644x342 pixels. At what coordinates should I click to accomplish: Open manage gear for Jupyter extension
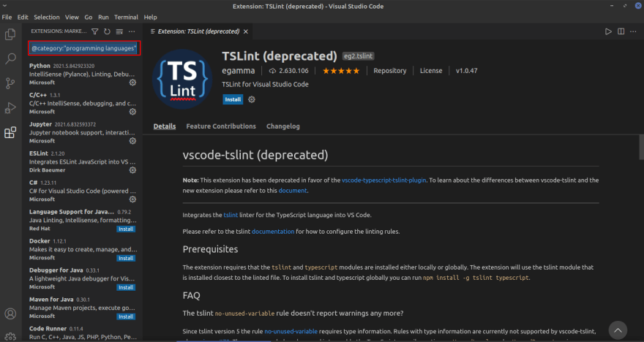tap(132, 140)
